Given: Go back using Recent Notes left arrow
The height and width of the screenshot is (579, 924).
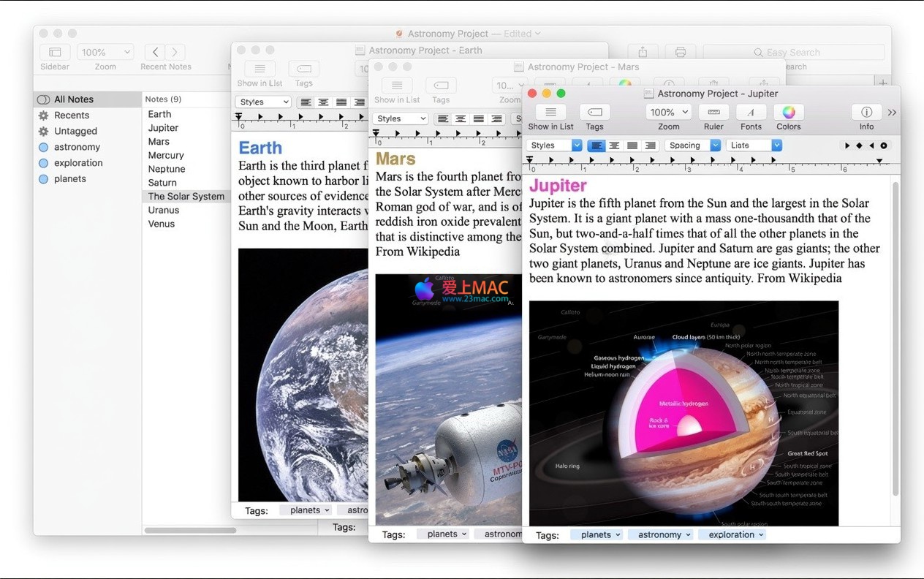Looking at the screenshot, I should 155,52.
